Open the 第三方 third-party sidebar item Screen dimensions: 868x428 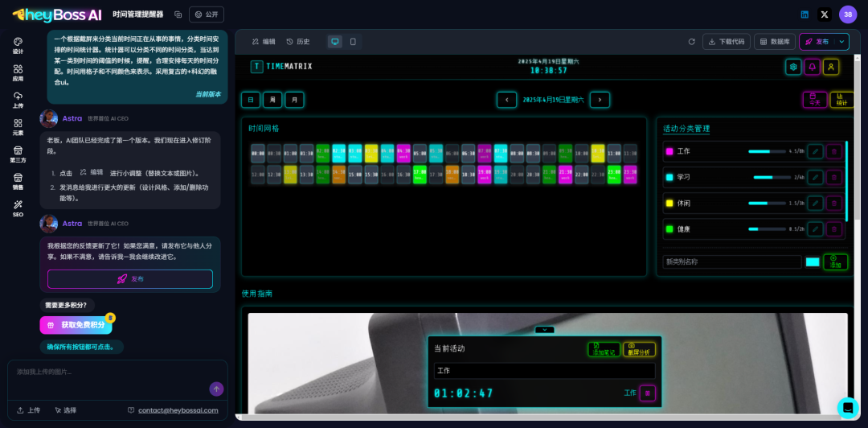(18, 154)
